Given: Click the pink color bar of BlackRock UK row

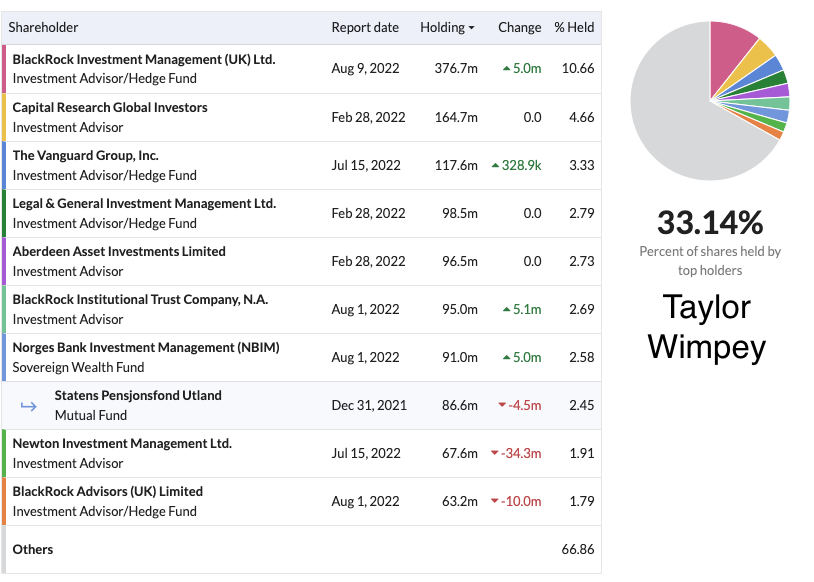Looking at the screenshot, I should [x=4, y=69].
